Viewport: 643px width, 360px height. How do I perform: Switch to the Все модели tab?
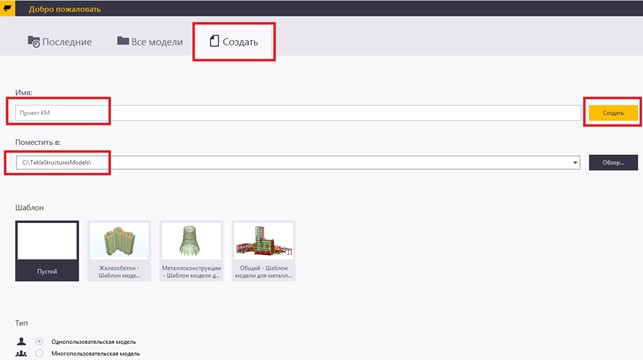click(150, 41)
